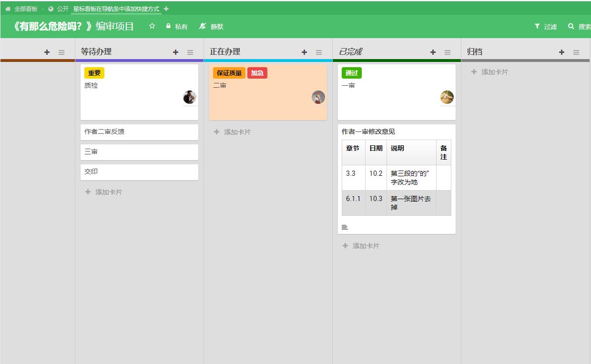
Task: Open the 过滤 filter panel
Action: click(x=550, y=27)
